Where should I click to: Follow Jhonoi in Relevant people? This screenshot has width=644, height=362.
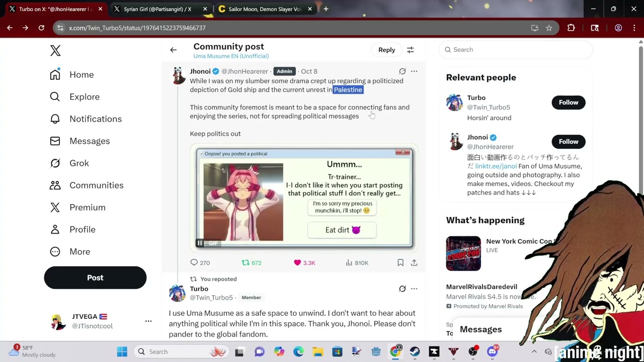coord(569,141)
